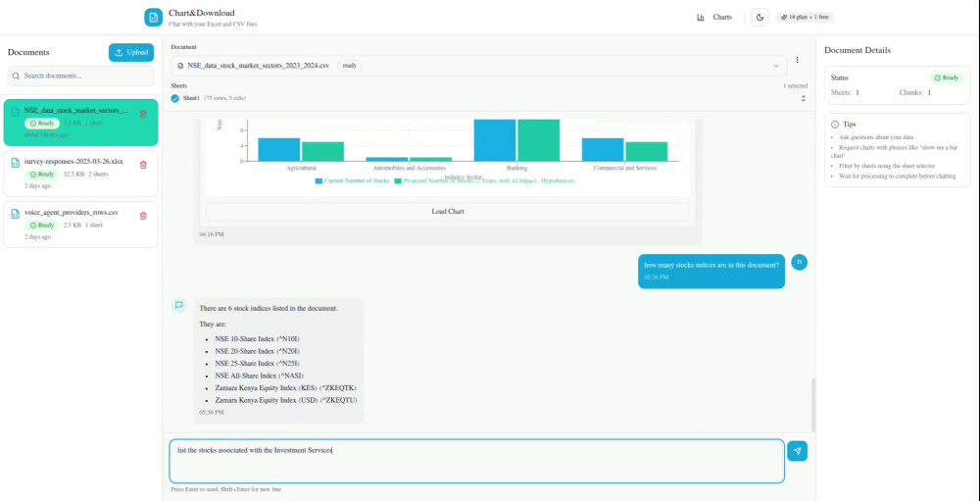Click the user avatar beside the question
Screen dimensions: 980x501
[799, 262]
